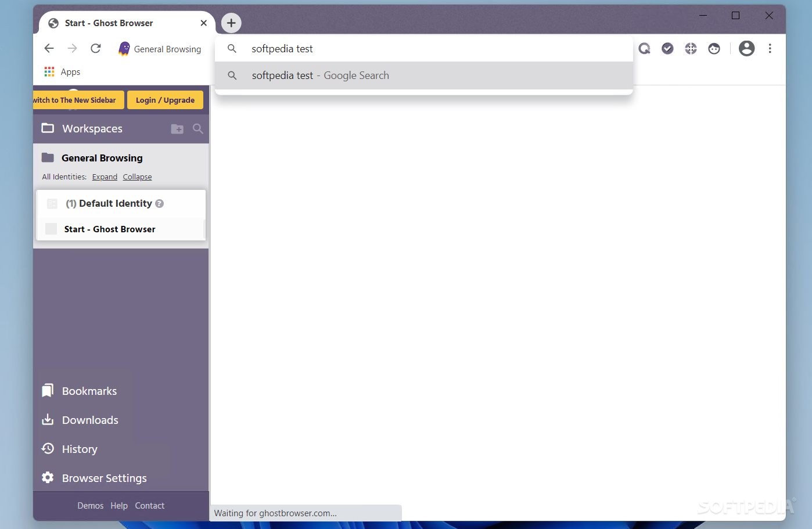This screenshot has height=529, width=812.
Task: Click the Workspaces header
Action: [92, 129]
